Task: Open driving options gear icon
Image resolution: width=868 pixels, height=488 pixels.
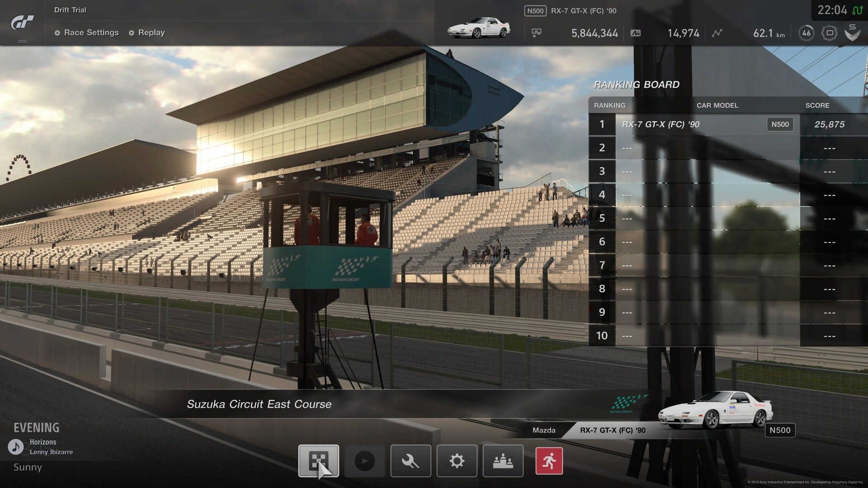Action: (x=457, y=461)
